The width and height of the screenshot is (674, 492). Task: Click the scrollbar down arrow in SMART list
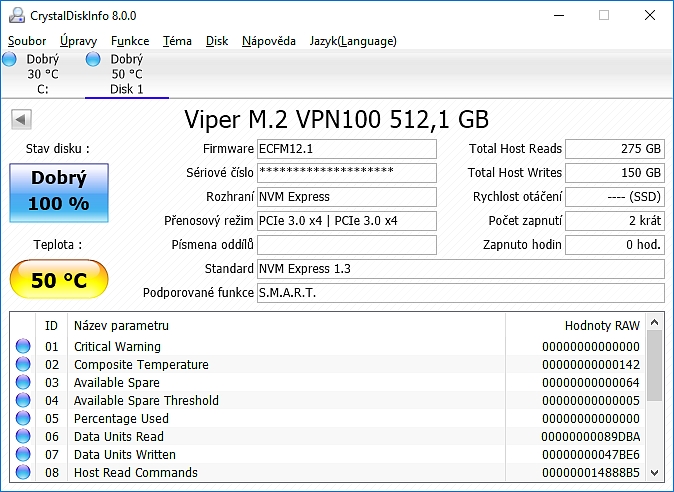(x=654, y=473)
